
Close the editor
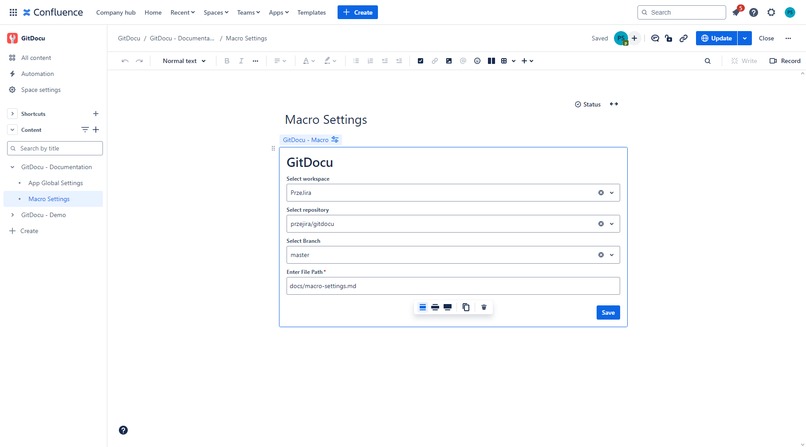pos(766,38)
